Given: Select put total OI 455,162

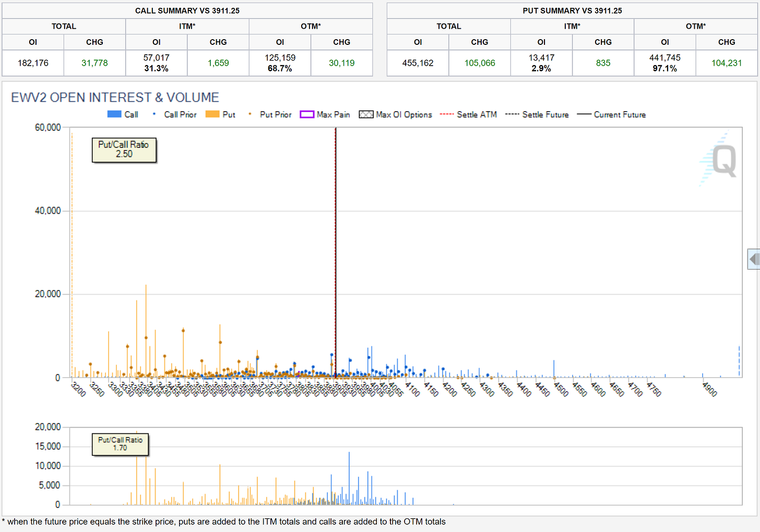Looking at the screenshot, I should (418, 63).
